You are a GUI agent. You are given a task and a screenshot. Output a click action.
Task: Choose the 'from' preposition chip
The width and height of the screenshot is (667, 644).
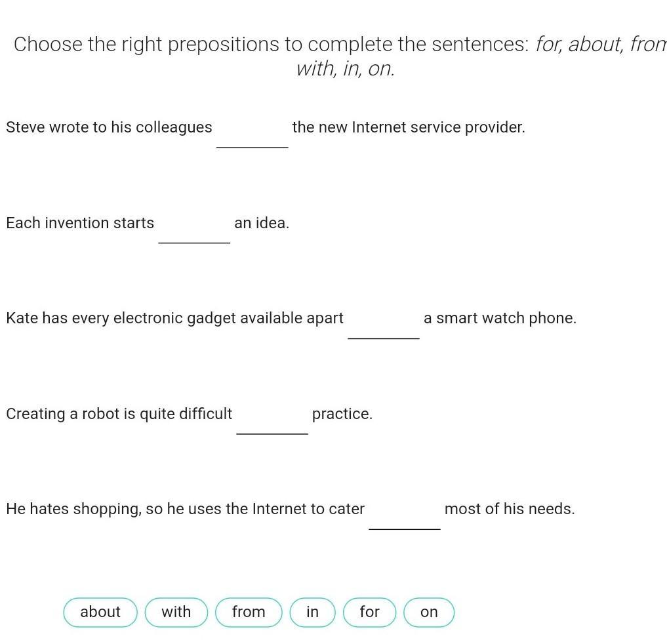pos(249,612)
